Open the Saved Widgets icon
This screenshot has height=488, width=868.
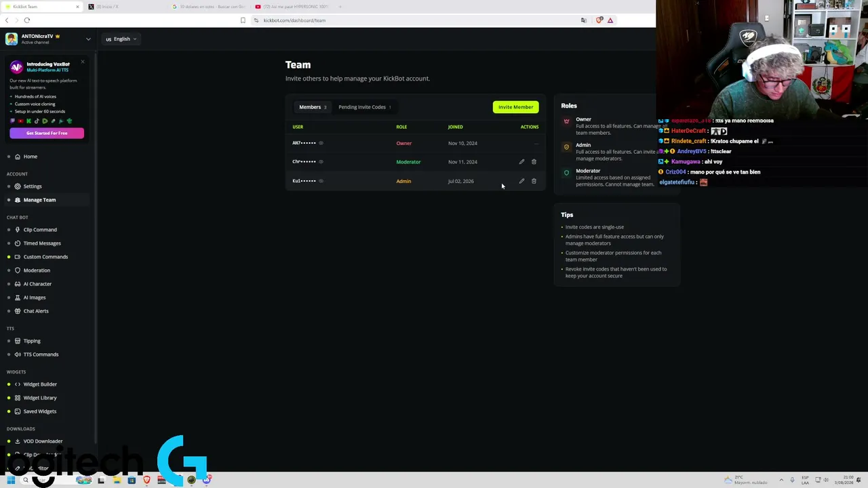18,411
